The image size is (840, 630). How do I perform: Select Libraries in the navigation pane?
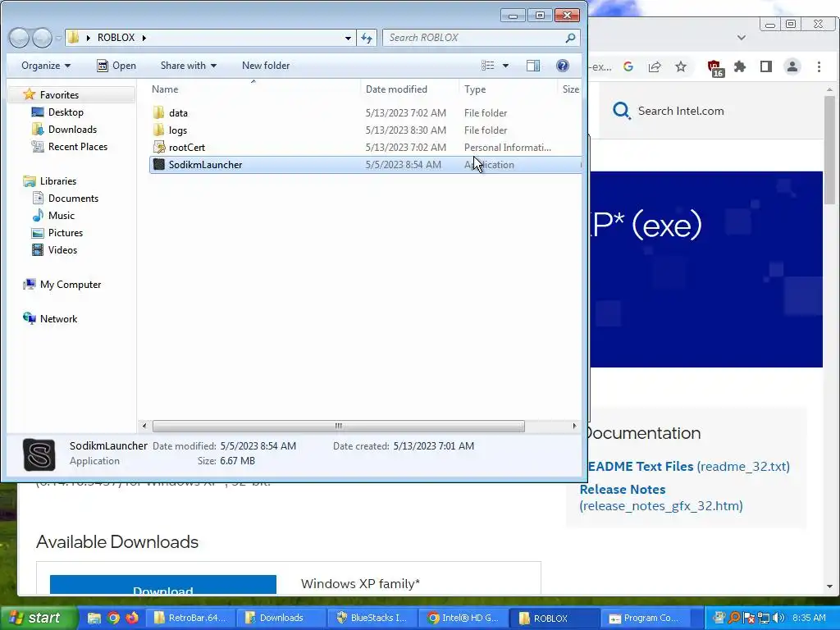pos(58,181)
